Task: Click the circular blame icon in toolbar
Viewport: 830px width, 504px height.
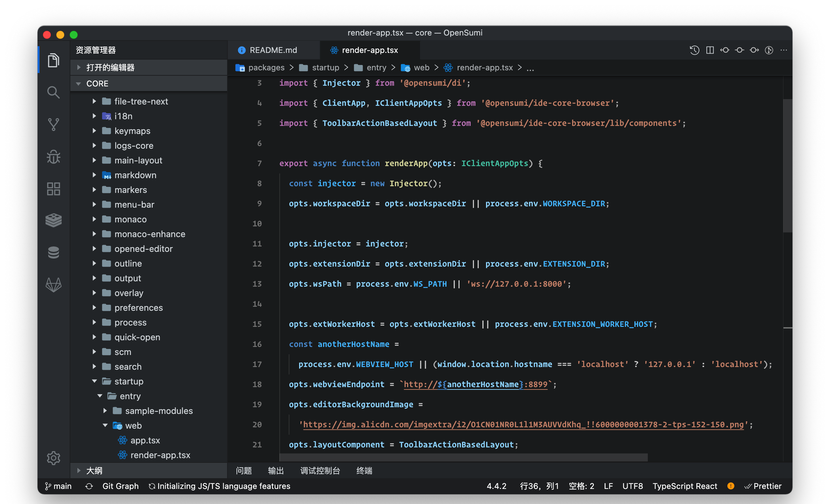Action: [x=769, y=50]
